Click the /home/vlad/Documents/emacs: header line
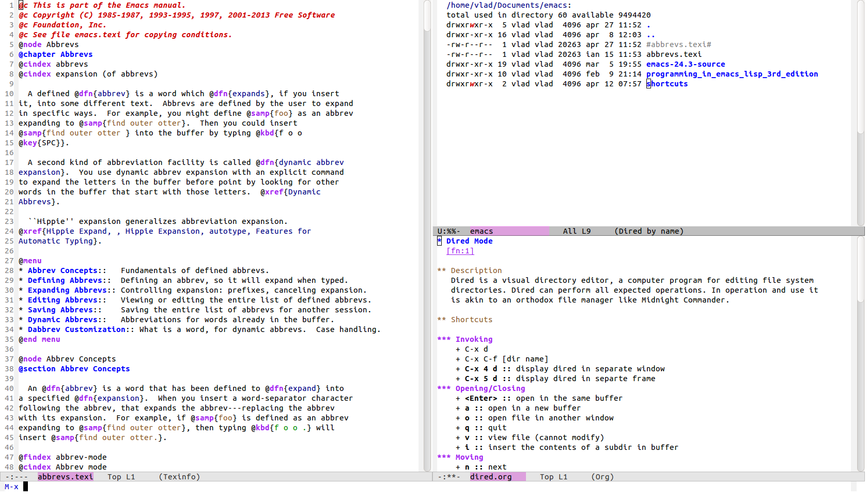This screenshot has height=498, width=868. pos(509,5)
